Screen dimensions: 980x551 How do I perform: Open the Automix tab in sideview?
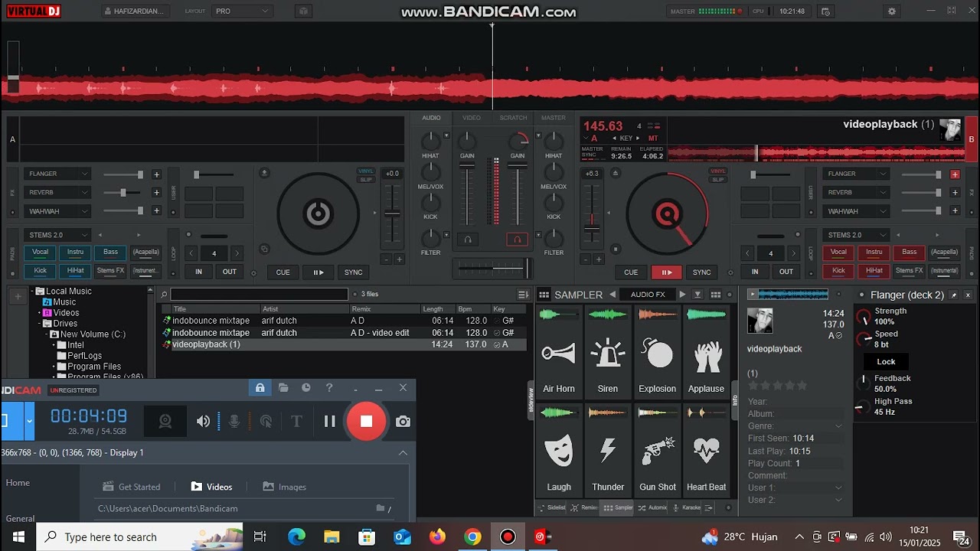[653, 507]
